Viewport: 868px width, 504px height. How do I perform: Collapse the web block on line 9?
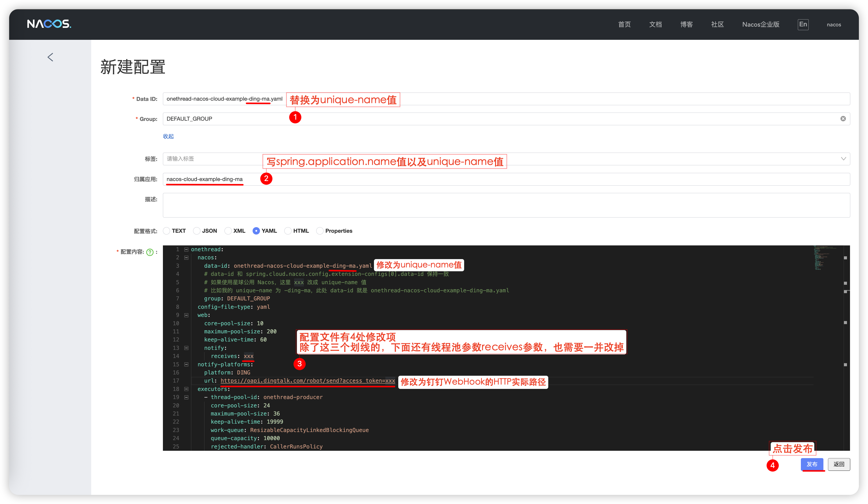pyautogui.click(x=186, y=315)
